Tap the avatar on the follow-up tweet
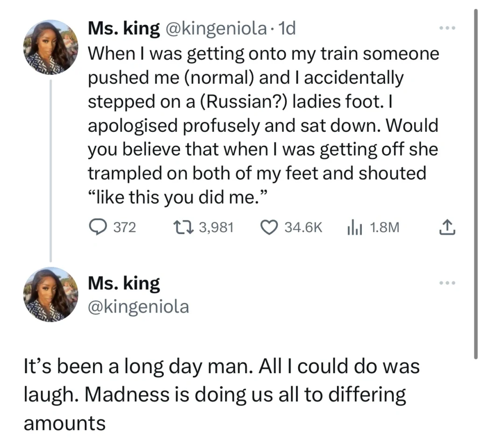This screenshot has width=478, height=448. tap(50, 294)
